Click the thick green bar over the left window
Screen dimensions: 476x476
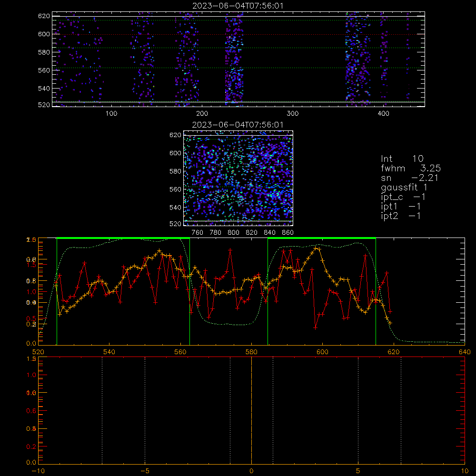pyautogui.click(x=123, y=238)
